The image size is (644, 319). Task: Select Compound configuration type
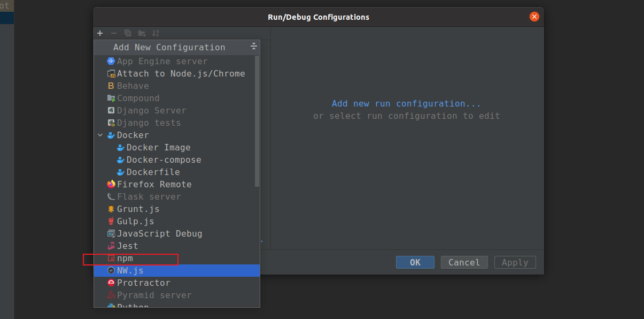pyautogui.click(x=177, y=98)
